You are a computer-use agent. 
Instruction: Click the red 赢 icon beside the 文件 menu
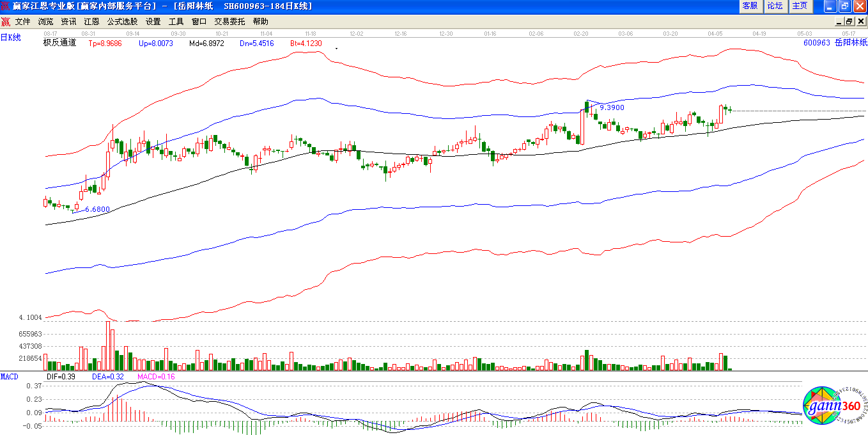tap(6, 21)
